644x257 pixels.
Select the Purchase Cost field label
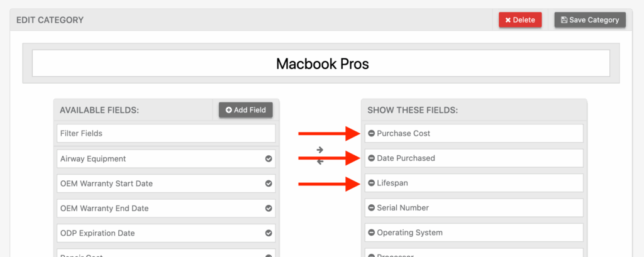click(x=403, y=134)
